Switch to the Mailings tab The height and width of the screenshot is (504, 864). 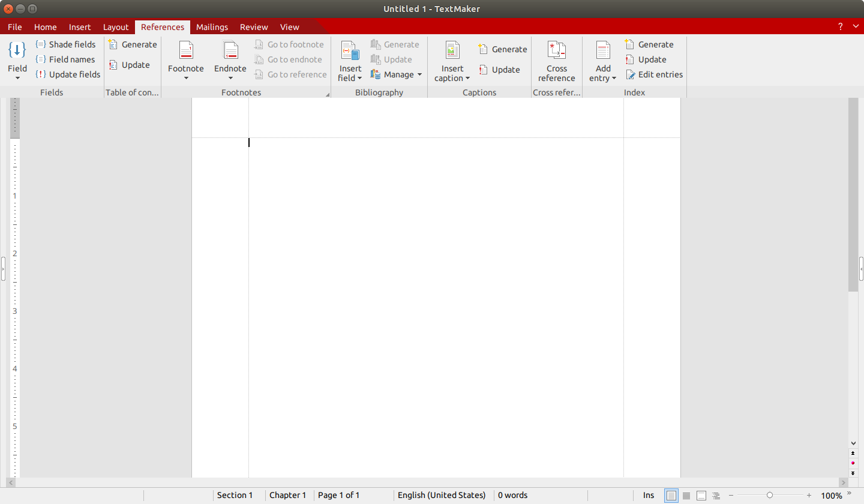coord(212,27)
